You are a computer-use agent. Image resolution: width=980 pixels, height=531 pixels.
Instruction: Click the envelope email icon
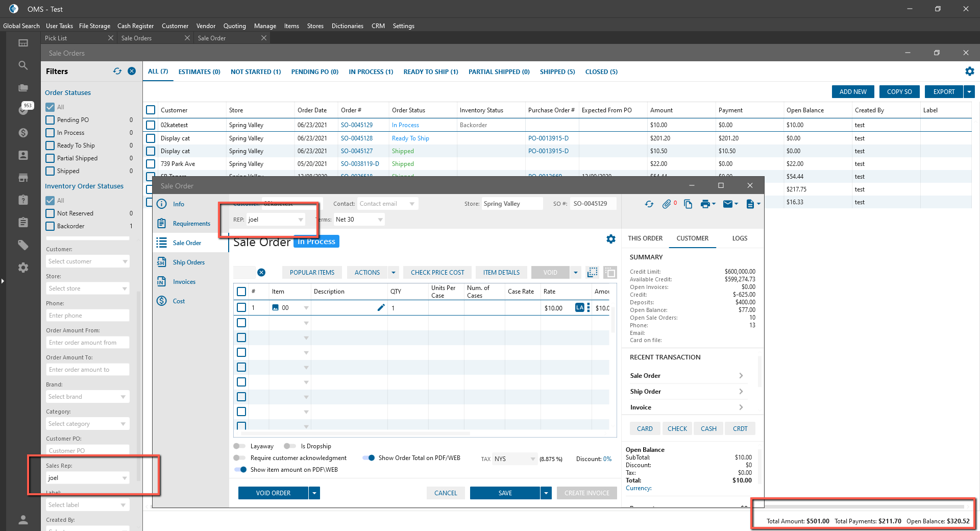[x=728, y=204]
